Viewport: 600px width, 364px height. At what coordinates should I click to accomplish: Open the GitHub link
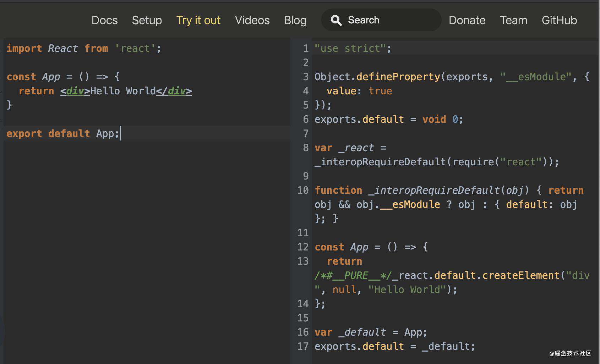click(x=559, y=20)
